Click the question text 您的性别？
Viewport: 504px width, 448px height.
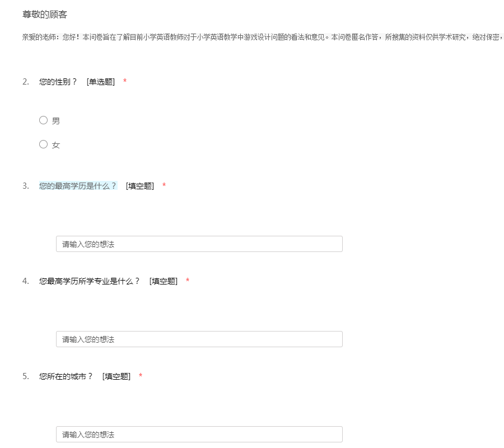(x=58, y=82)
